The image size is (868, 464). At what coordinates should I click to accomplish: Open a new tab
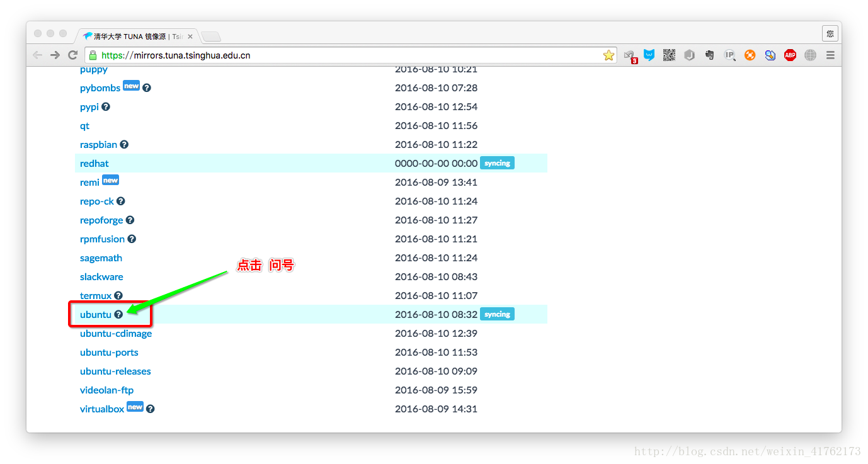click(x=210, y=37)
